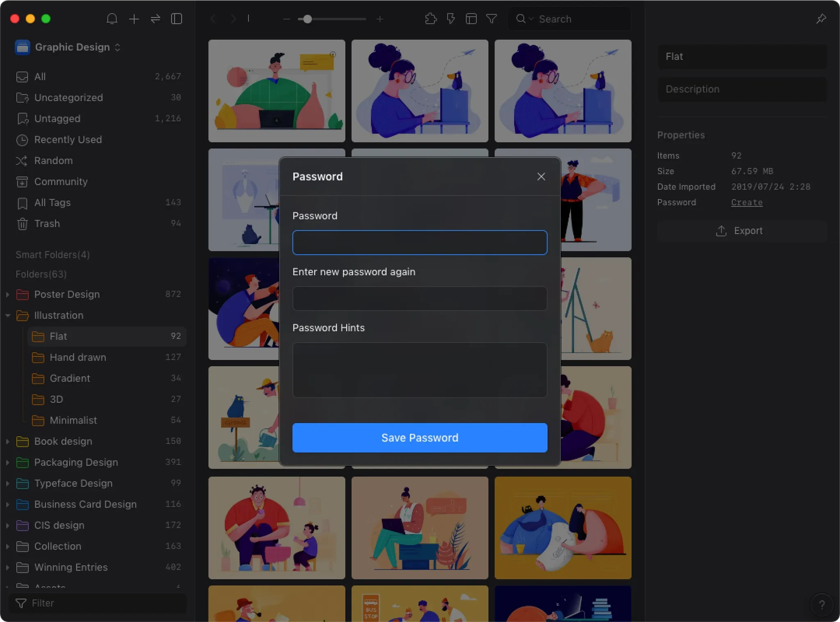Image resolution: width=840 pixels, height=622 pixels.
Task: Click the Flat name field in inspector
Action: pyautogui.click(x=742, y=57)
